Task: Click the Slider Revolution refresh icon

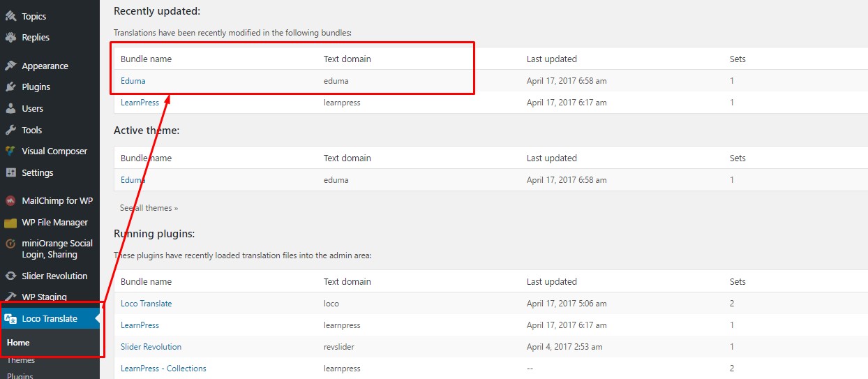Action: (10, 276)
